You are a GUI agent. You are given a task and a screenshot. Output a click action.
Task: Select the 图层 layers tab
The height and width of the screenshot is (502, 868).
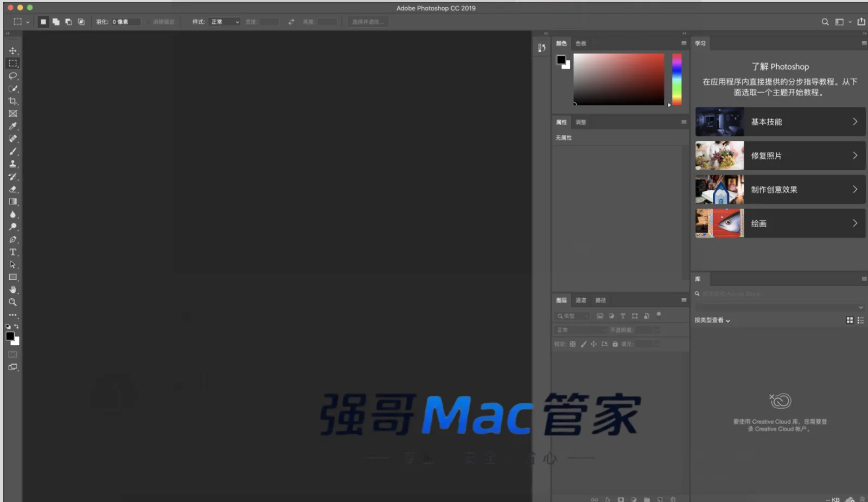[x=561, y=300]
